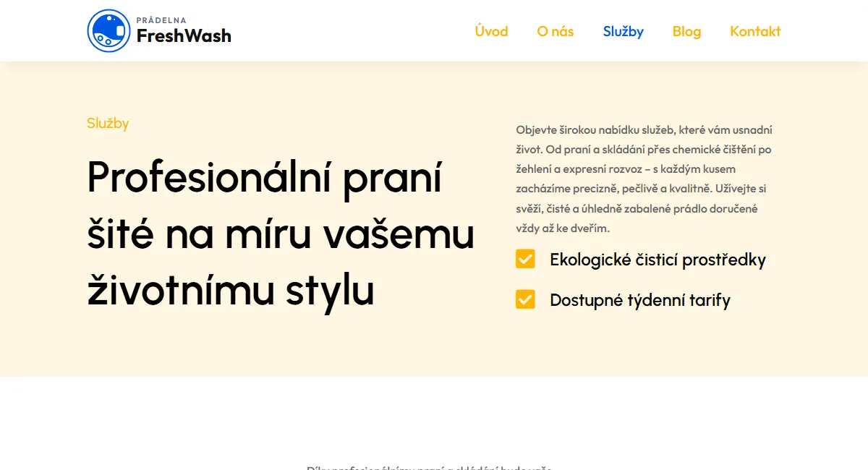
Task: Click checkmark icon beside Dostupné týdenní tarify
Action: [525, 299]
